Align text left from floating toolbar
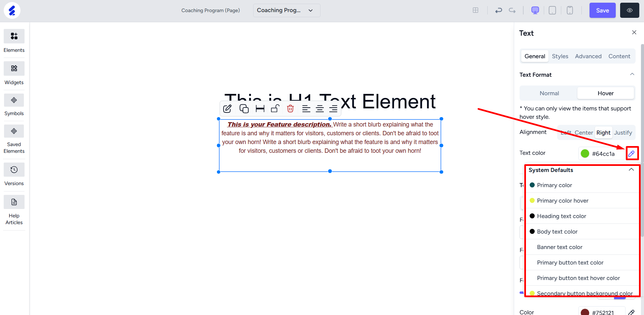This screenshot has width=644, height=315. (x=306, y=109)
